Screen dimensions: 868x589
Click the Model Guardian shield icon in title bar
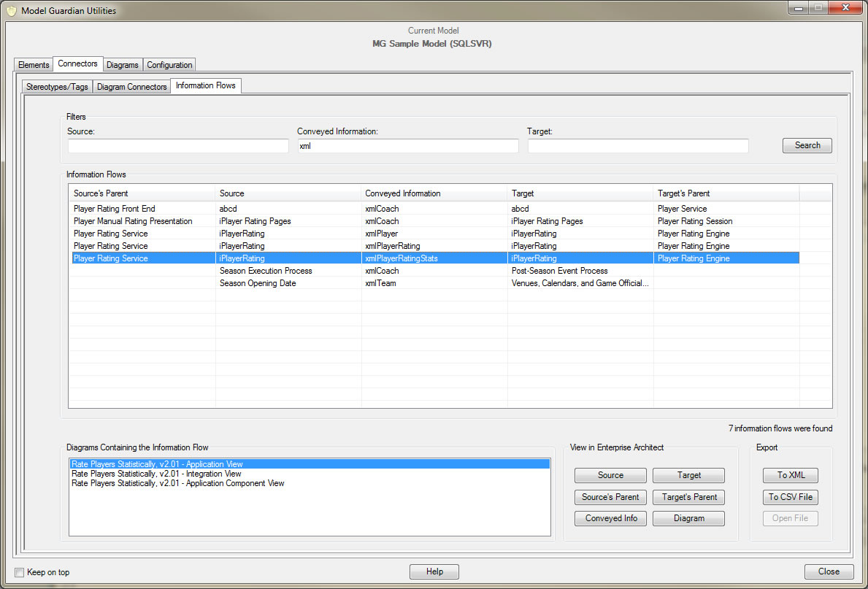[x=11, y=10]
